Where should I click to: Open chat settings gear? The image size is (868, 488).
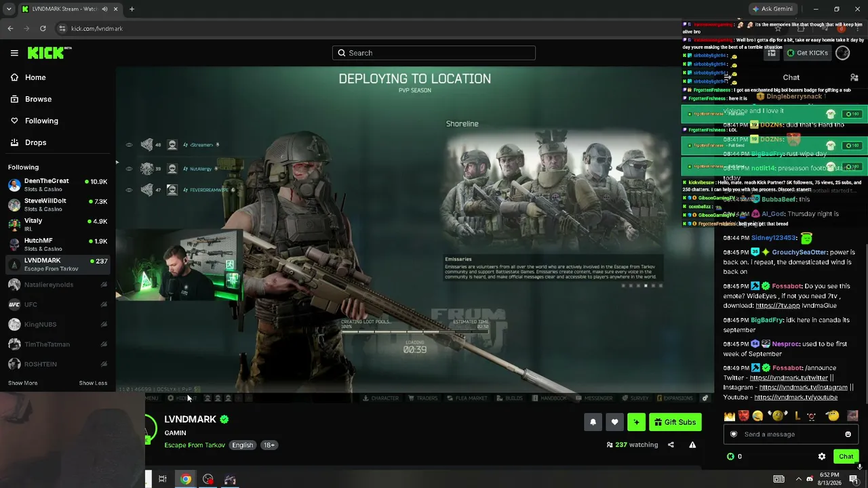click(822, 456)
